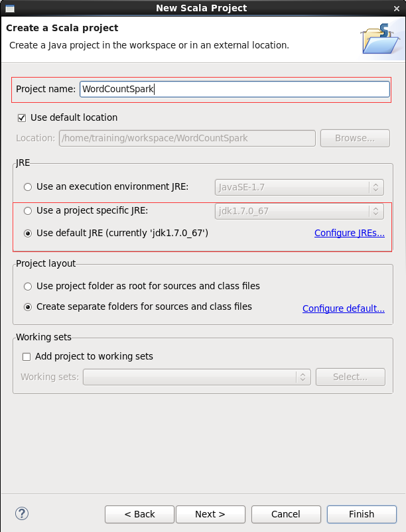The width and height of the screenshot is (406, 532).
Task: Select Use project folder as root option
Action: coord(28,287)
